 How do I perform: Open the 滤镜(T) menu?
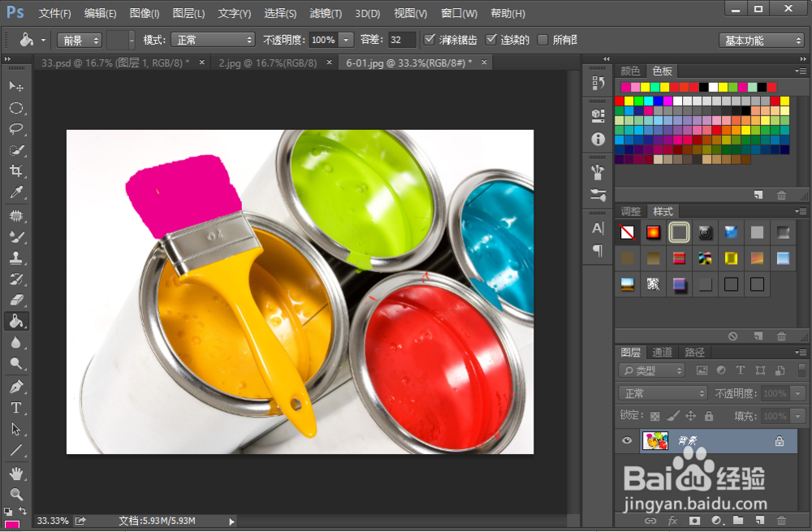pos(326,14)
